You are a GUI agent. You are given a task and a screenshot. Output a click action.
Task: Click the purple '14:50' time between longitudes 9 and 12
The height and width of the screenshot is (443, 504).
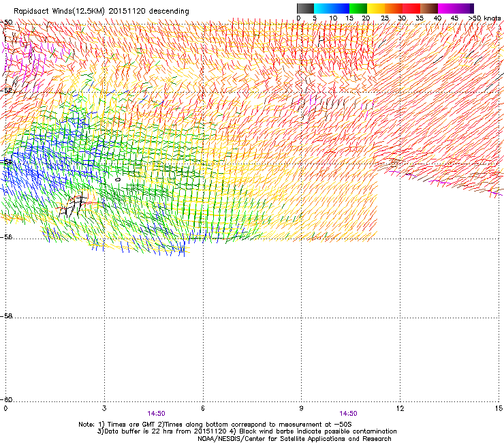click(349, 414)
